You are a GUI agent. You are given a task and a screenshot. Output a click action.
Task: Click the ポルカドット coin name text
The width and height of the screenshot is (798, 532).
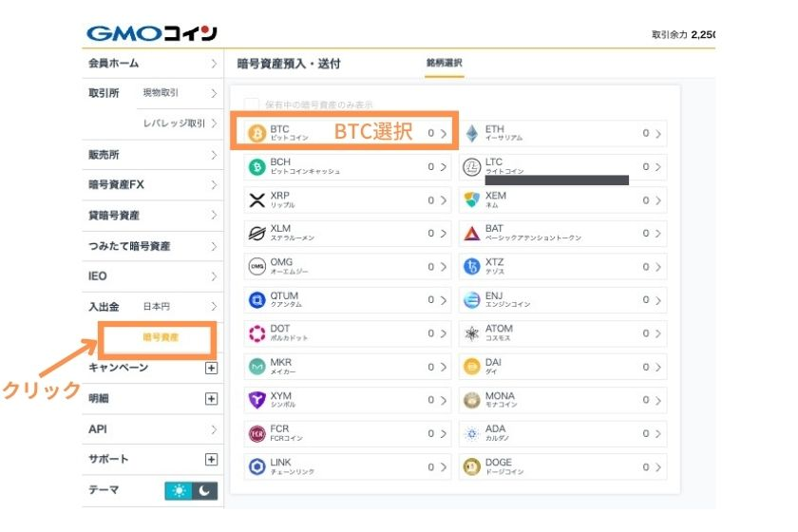tap(289, 338)
